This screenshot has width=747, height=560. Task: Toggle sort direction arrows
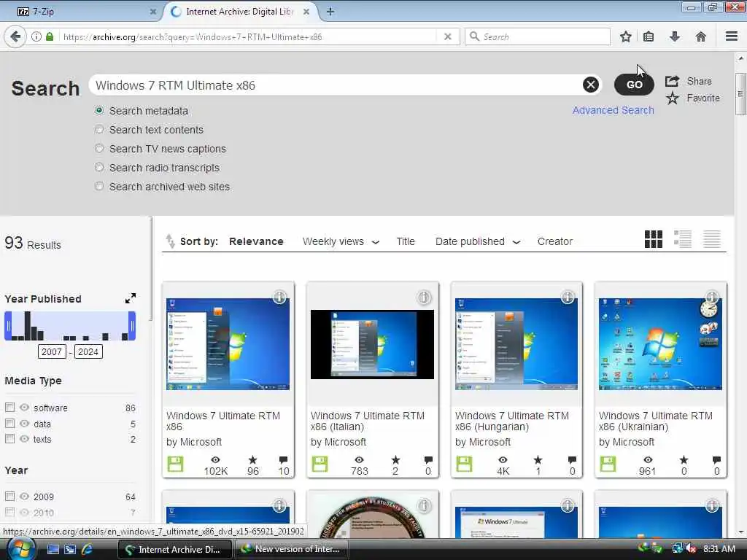coord(170,241)
